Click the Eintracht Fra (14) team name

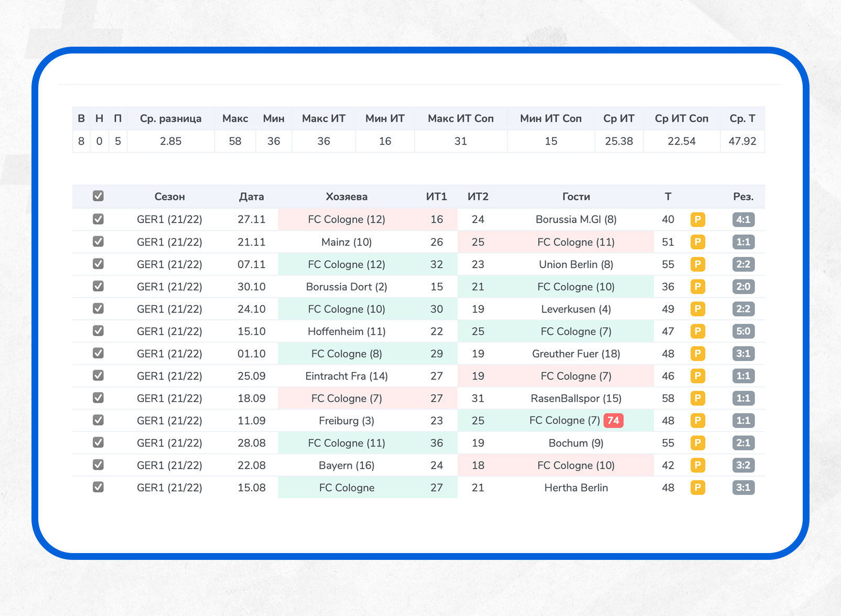pyautogui.click(x=346, y=376)
